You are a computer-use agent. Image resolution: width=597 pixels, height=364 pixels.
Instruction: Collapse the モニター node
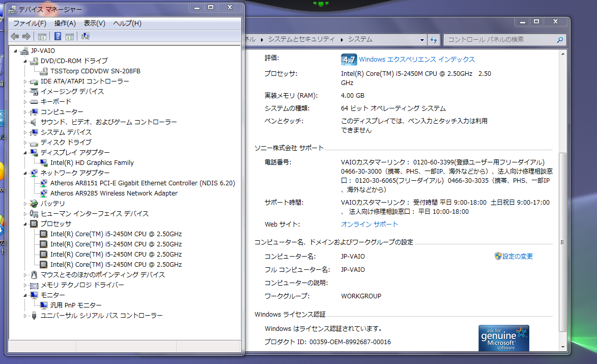(x=25, y=295)
